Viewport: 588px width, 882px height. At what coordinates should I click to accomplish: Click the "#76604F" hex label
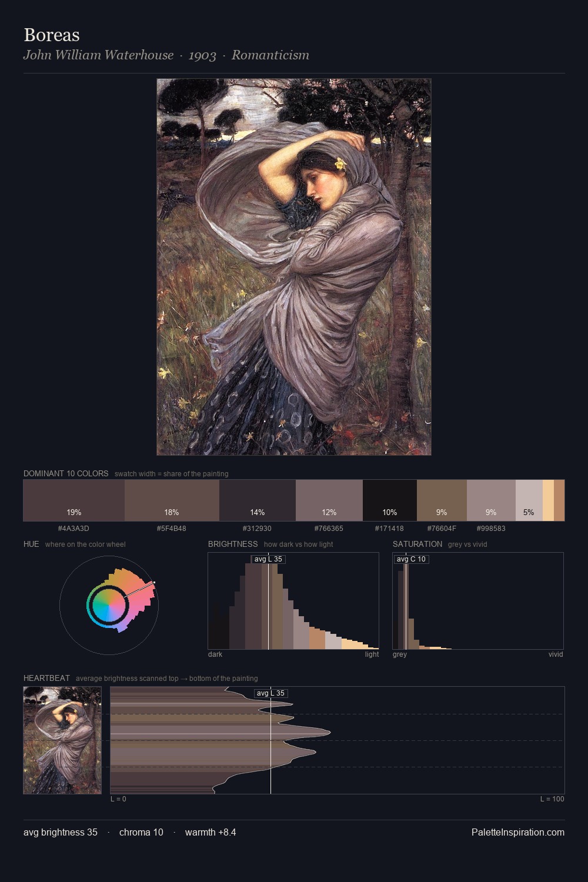pyautogui.click(x=442, y=529)
